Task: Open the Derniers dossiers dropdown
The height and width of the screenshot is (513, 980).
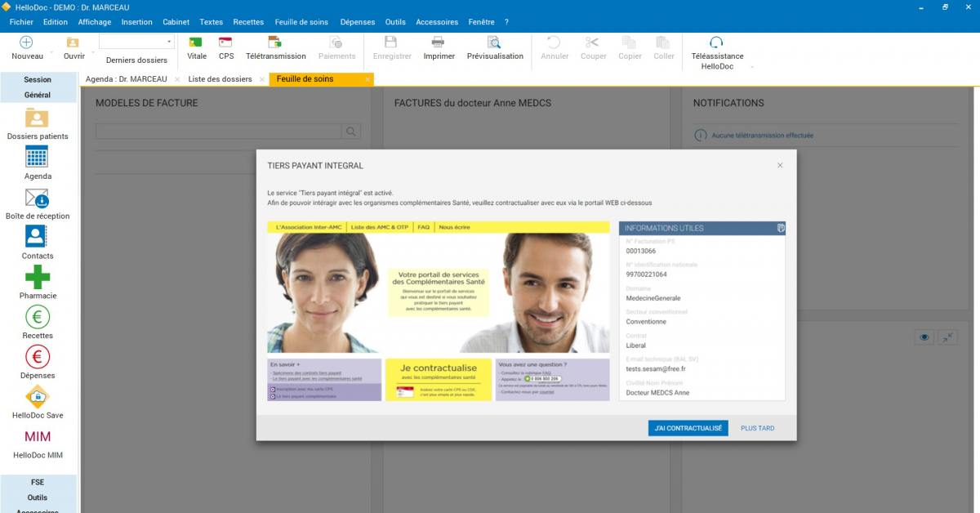Action: pyautogui.click(x=169, y=41)
